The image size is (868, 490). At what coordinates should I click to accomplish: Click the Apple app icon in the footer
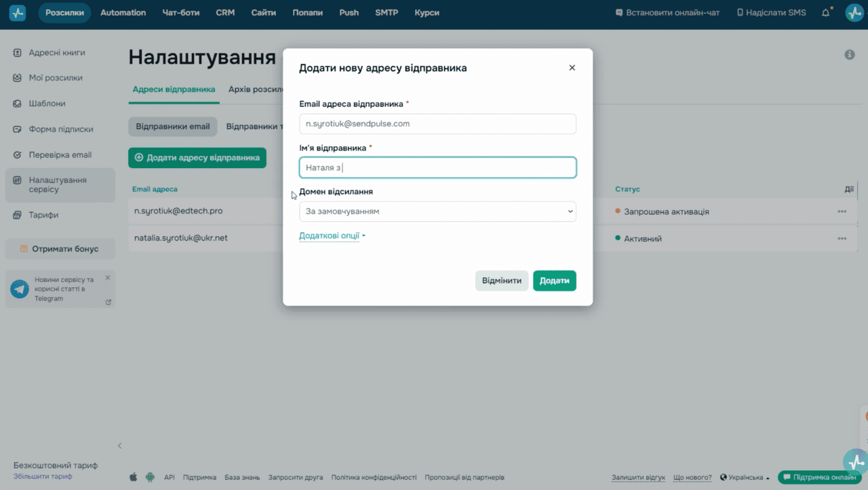(x=133, y=477)
